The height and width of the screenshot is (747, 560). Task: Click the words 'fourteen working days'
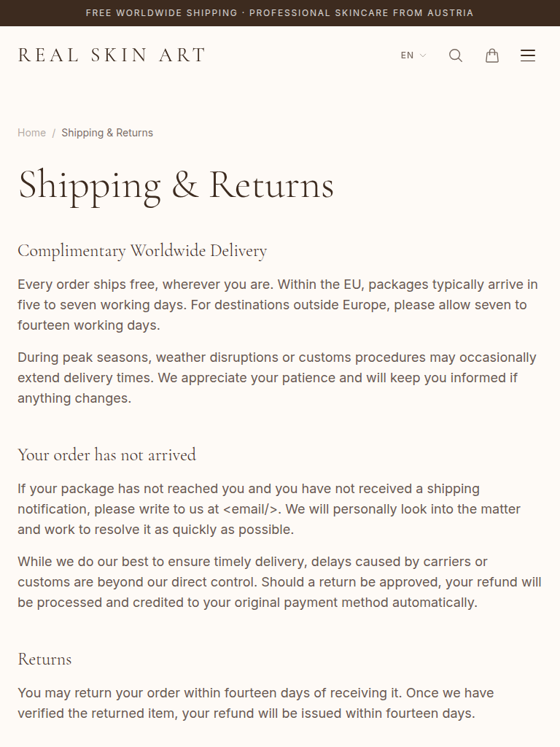click(x=88, y=325)
